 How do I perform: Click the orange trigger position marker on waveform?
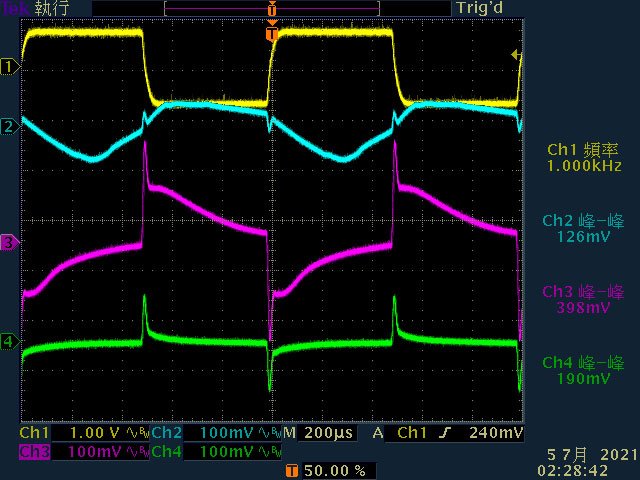(x=272, y=33)
